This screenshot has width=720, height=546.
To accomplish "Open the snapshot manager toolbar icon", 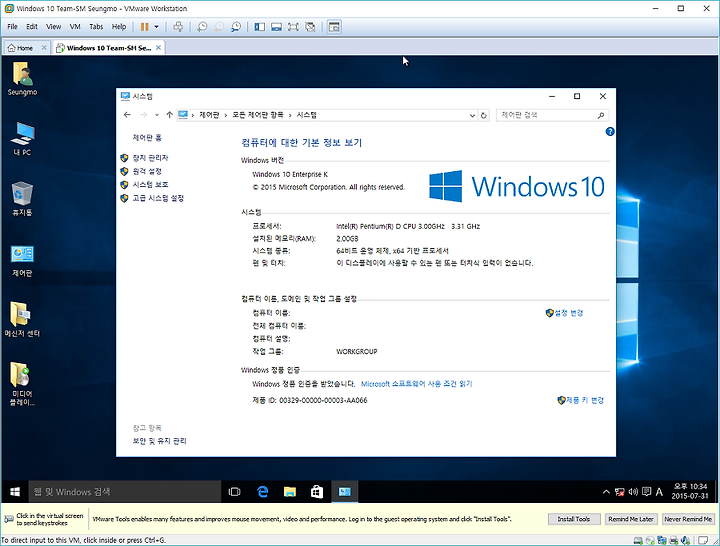I will point(236,27).
